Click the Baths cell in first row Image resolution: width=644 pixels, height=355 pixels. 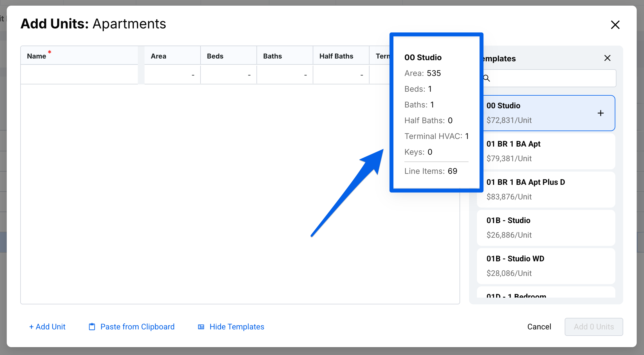coord(285,75)
